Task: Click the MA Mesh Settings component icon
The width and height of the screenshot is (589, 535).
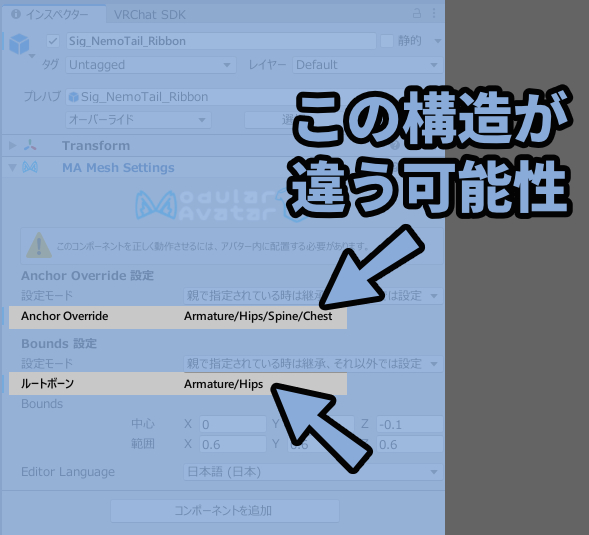Action: coord(30,167)
